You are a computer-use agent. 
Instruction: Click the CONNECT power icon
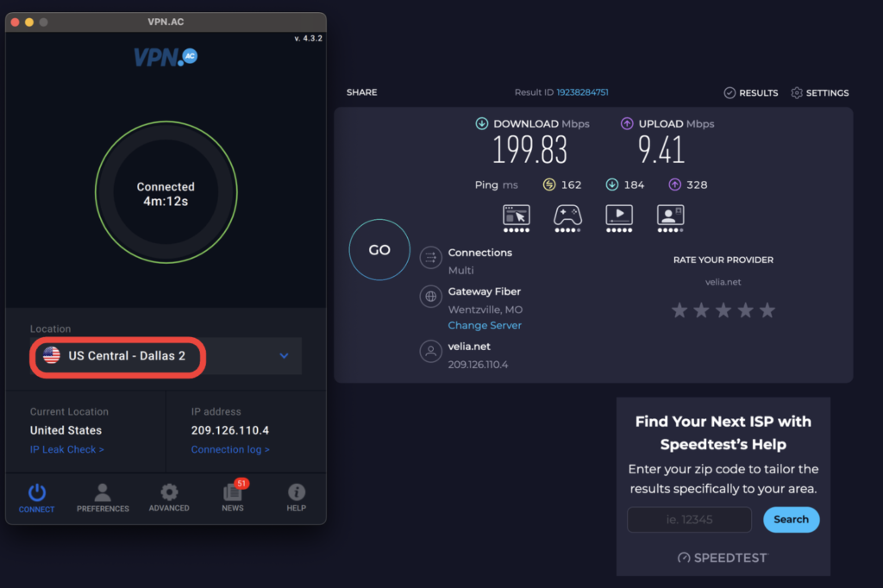pyautogui.click(x=36, y=493)
